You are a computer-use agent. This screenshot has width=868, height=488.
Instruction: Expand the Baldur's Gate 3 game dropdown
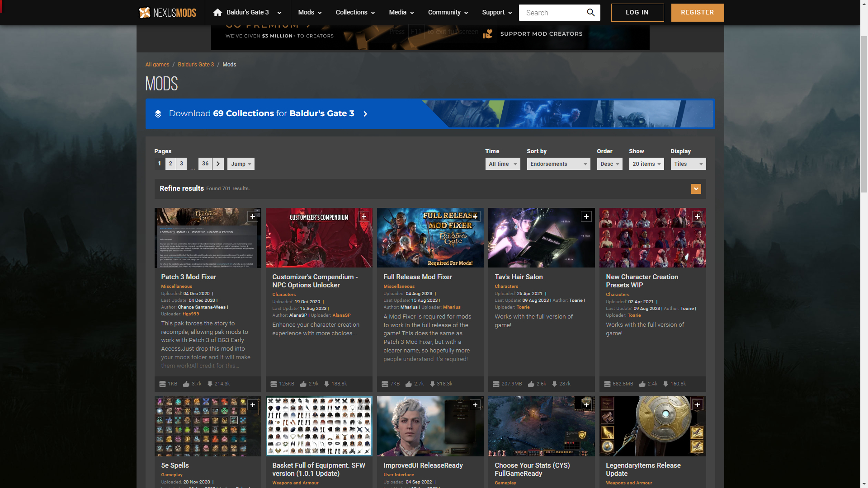(279, 13)
